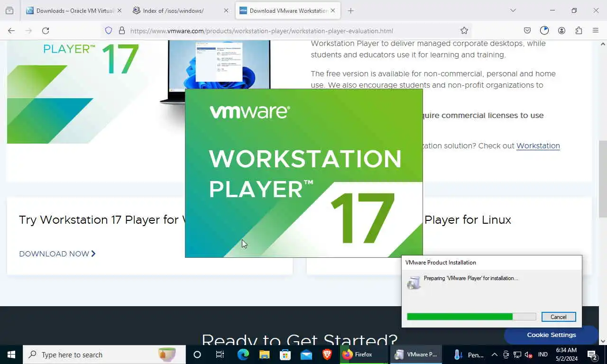Reload the current VMware page

tap(46, 30)
